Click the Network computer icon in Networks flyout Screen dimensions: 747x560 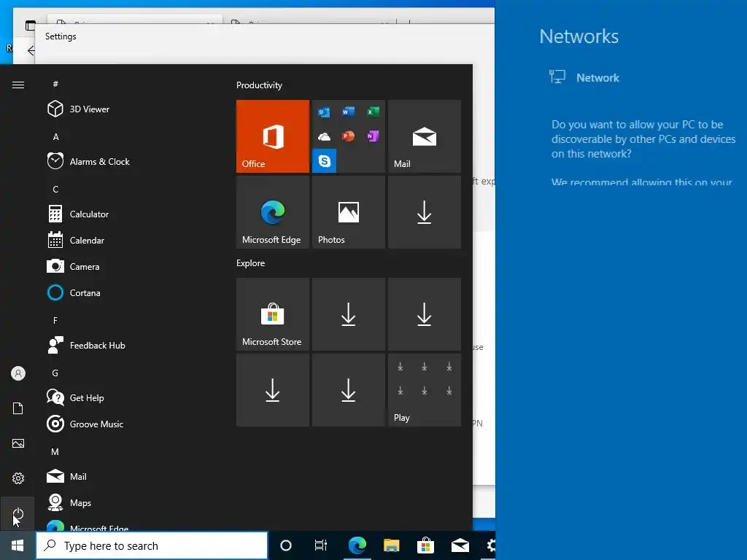point(557,77)
